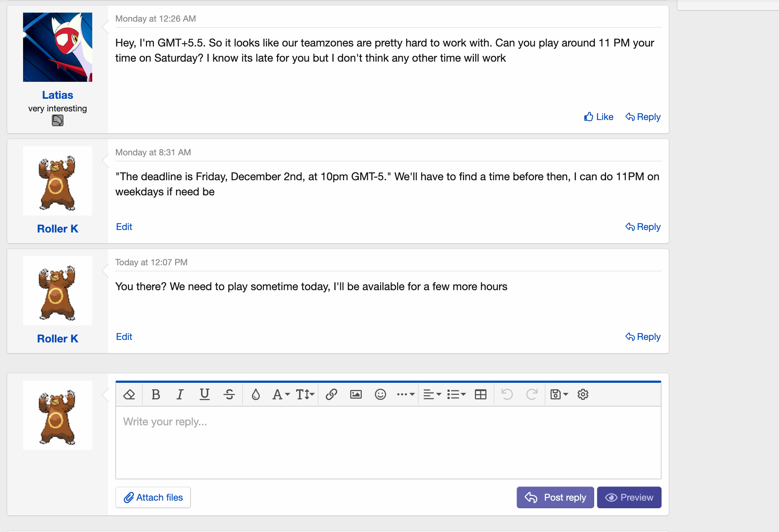
Task: Open the smilies emoji picker
Action: click(380, 394)
